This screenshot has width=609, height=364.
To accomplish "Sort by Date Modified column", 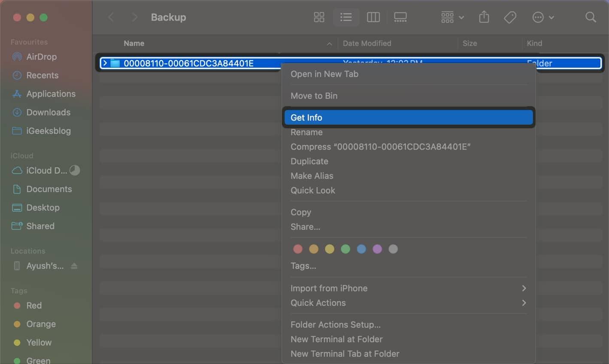I will pos(367,43).
